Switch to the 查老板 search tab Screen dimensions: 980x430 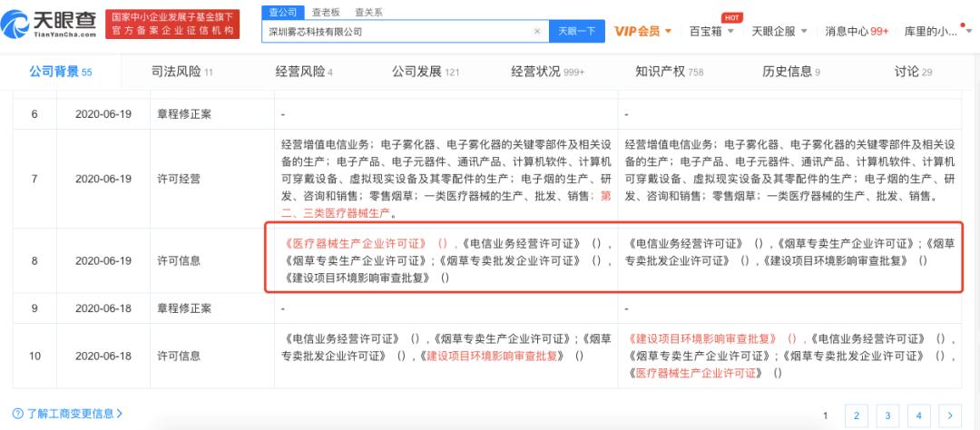click(326, 13)
